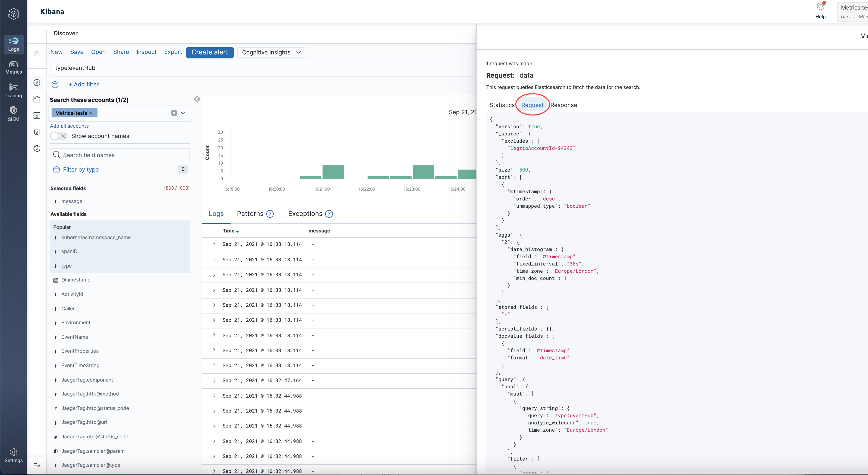Image resolution: width=868 pixels, height=475 pixels.
Task: Click the Create alert button
Action: 210,52
